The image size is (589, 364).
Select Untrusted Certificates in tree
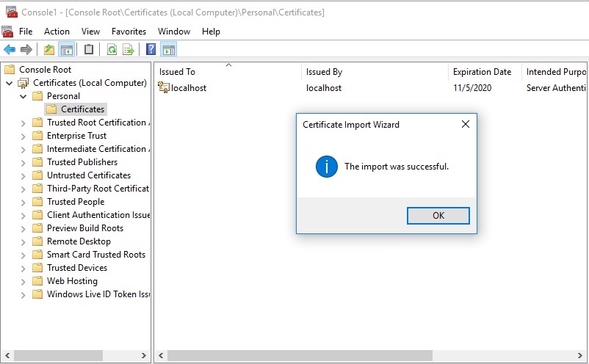[89, 175]
